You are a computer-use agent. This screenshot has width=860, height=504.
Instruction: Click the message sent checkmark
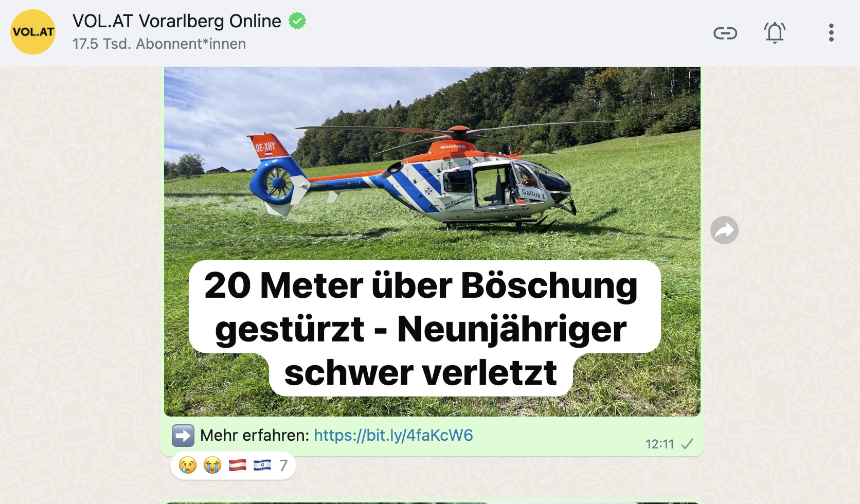point(687,444)
